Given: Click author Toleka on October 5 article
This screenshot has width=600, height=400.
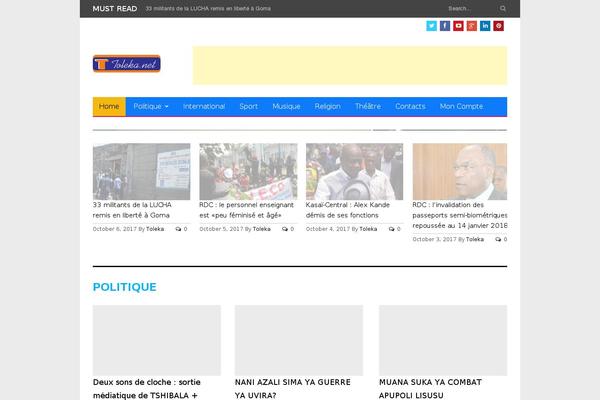Looking at the screenshot, I should (x=262, y=229).
